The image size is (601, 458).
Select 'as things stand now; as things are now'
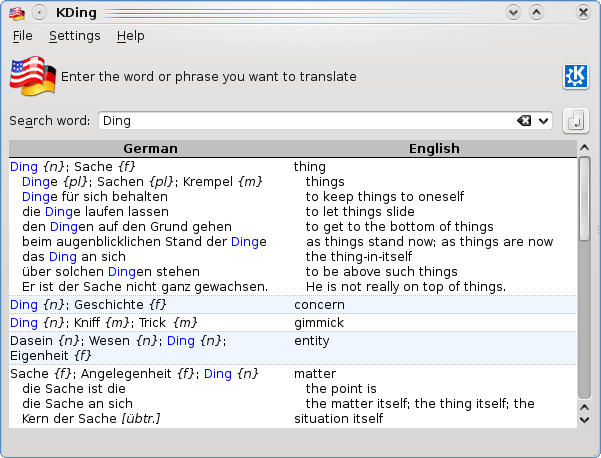(429, 241)
